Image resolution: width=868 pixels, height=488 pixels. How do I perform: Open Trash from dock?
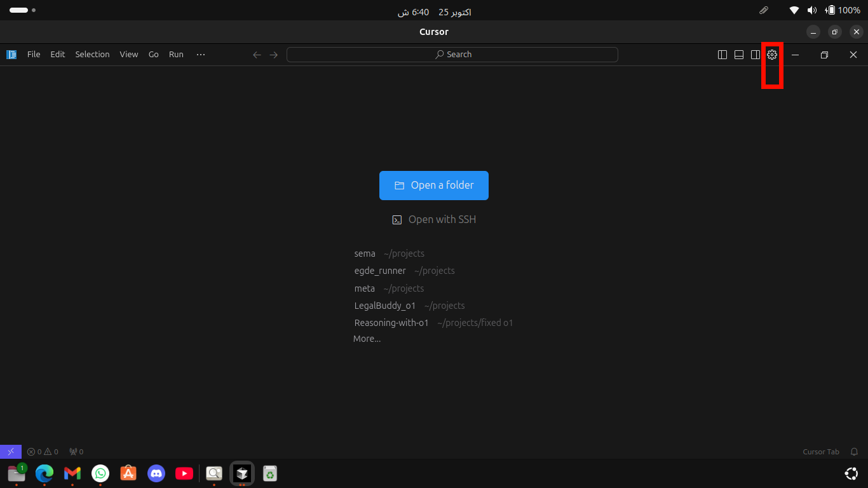(270, 473)
